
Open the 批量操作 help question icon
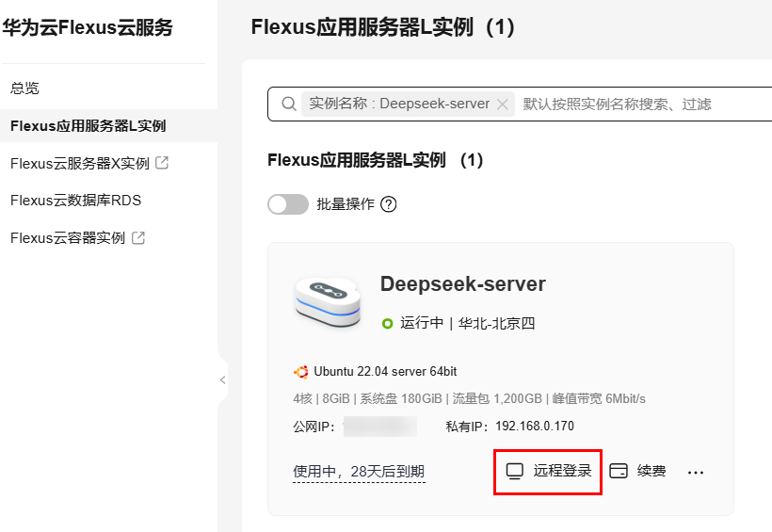click(388, 204)
